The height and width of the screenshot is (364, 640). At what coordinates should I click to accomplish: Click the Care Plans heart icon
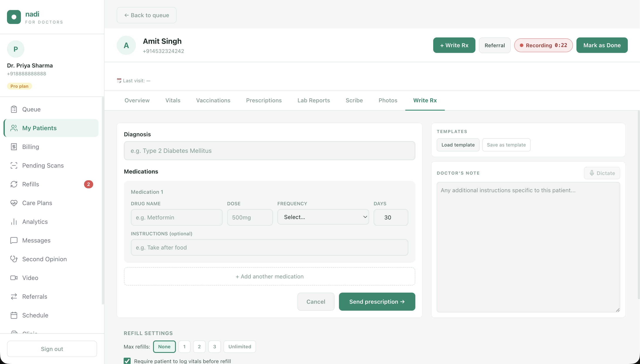[x=14, y=203]
